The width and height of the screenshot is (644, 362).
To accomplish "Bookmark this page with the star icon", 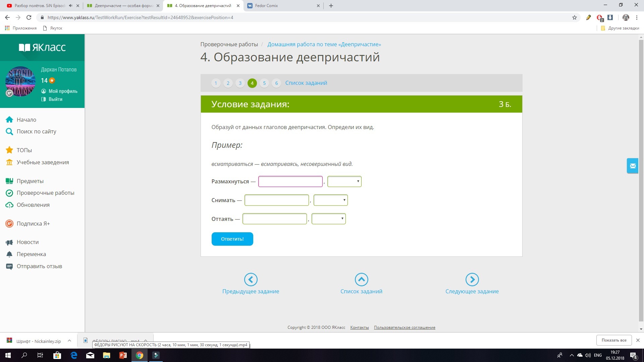I will [x=575, y=17].
